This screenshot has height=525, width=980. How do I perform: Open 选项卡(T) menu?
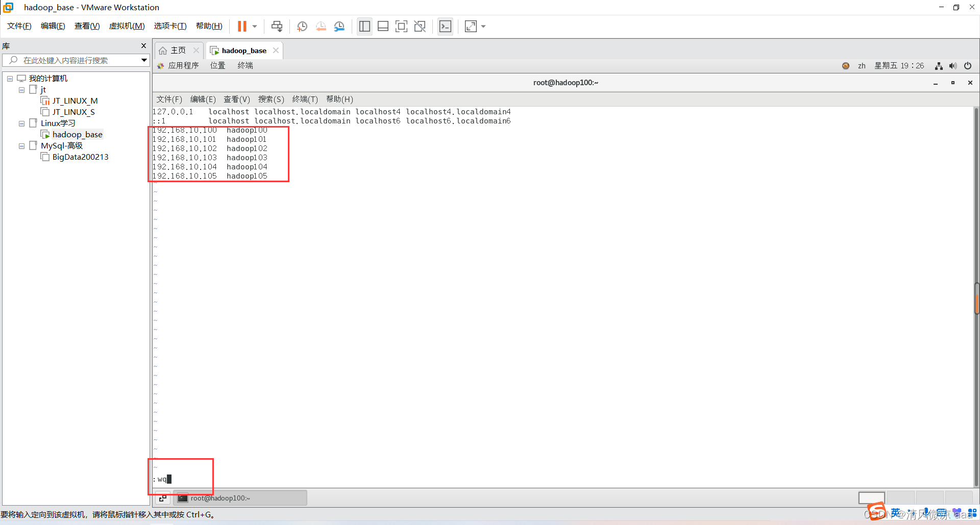pos(170,26)
